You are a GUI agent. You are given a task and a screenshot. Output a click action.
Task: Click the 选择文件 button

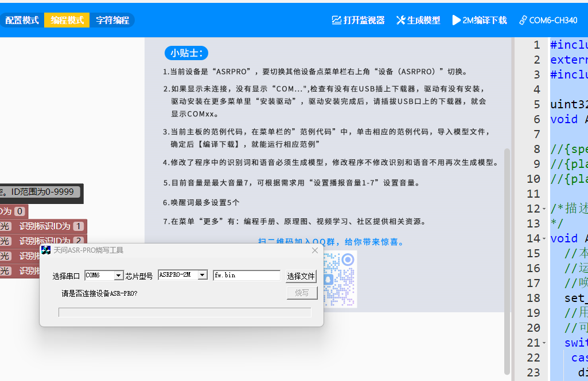pos(301,276)
